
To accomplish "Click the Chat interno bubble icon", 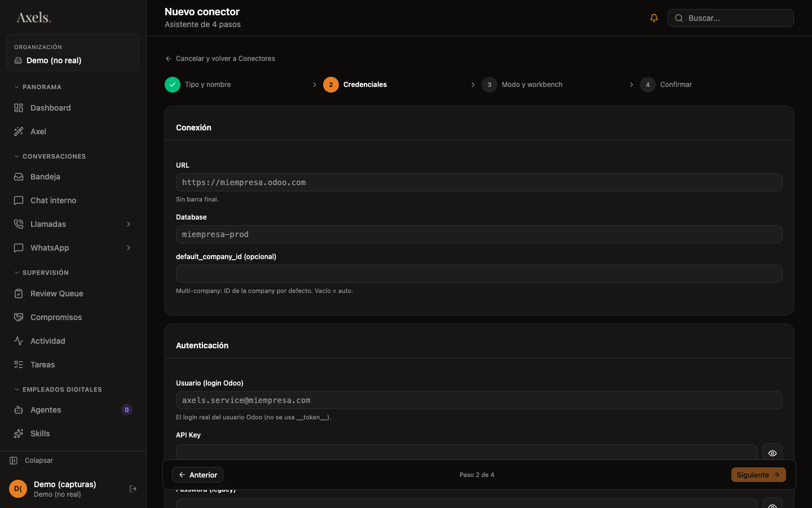I will click(x=19, y=200).
